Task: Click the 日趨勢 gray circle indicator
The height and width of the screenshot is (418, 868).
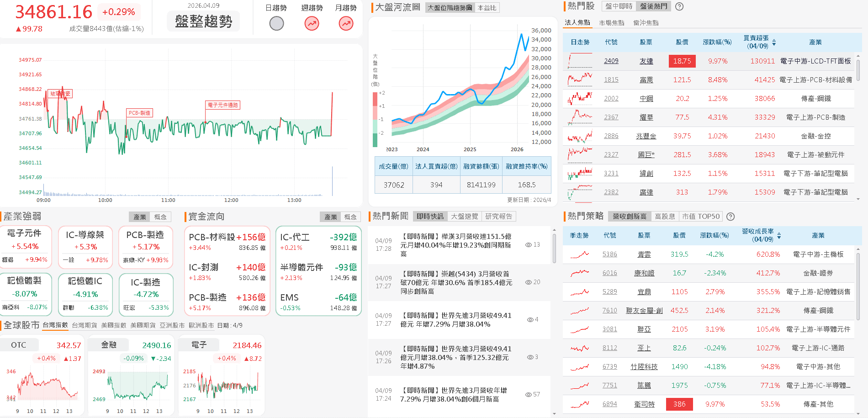Action: (x=276, y=23)
